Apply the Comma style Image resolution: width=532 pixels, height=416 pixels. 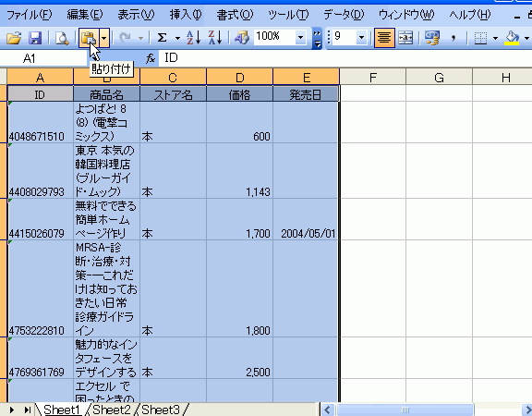(x=453, y=38)
